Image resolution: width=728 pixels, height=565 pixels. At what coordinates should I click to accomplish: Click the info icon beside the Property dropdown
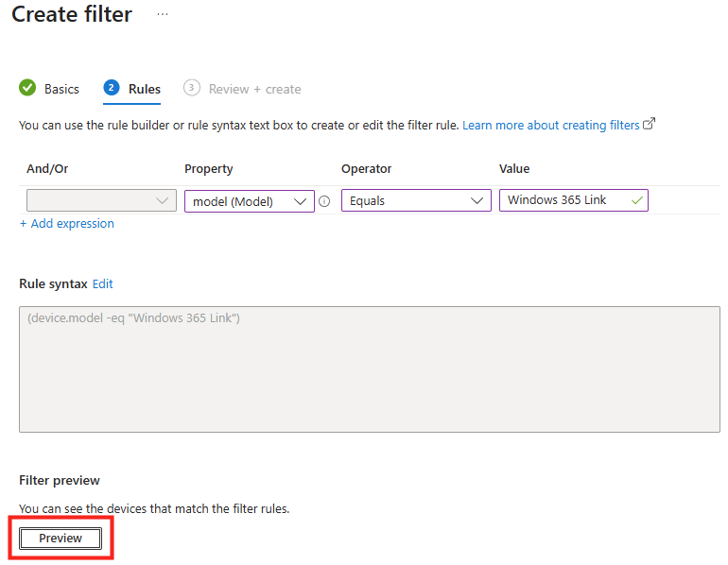(x=324, y=201)
